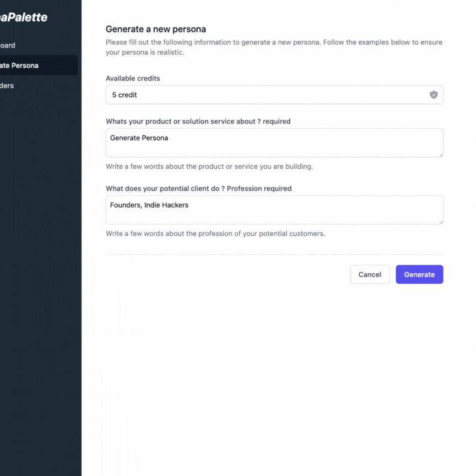Open the Orders item in the sidebar
Viewport: 476px width, 476px height.
[x=7, y=85]
